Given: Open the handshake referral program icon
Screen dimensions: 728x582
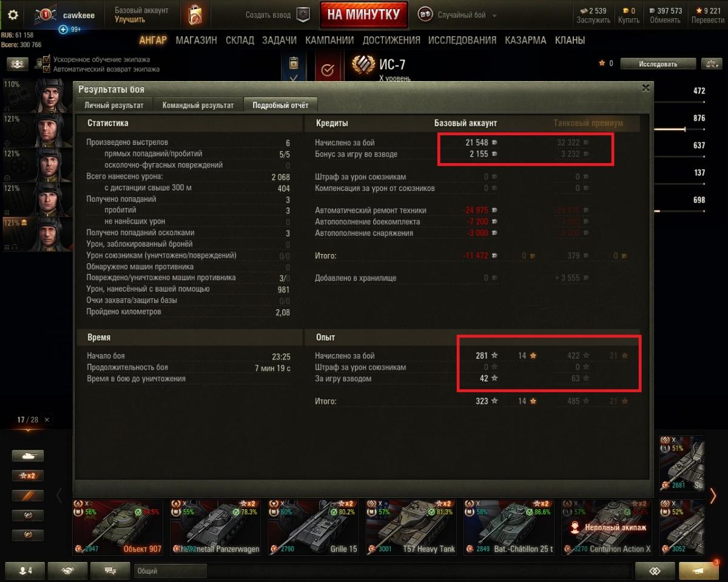Looking at the screenshot, I should (x=68, y=570).
